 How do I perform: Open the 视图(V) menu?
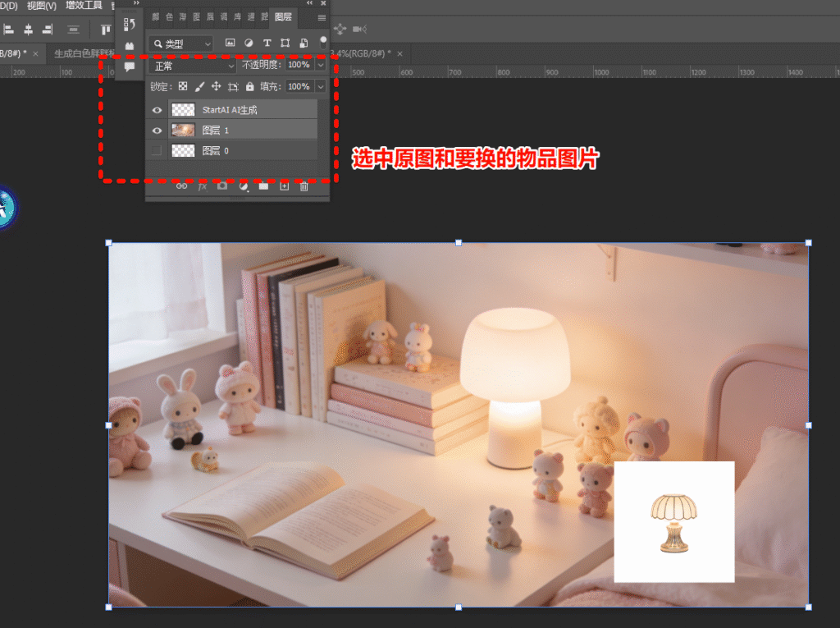pyautogui.click(x=42, y=6)
